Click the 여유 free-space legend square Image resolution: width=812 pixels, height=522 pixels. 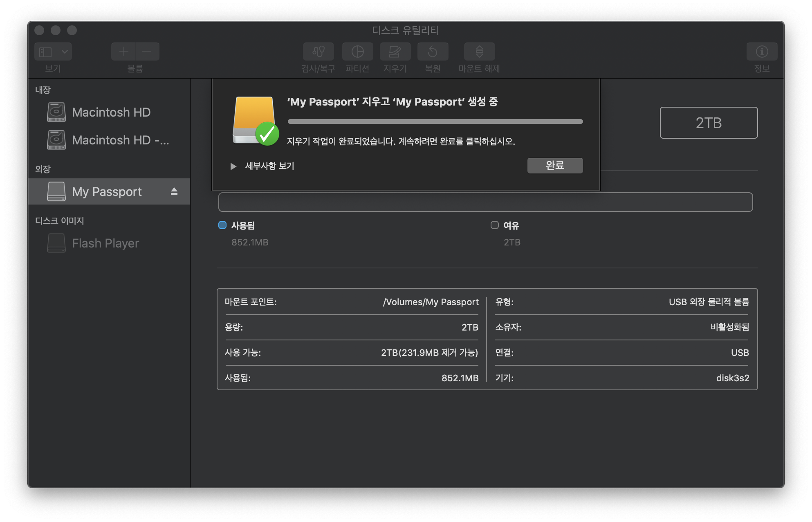pyautogui.click(x=494, y=225)
